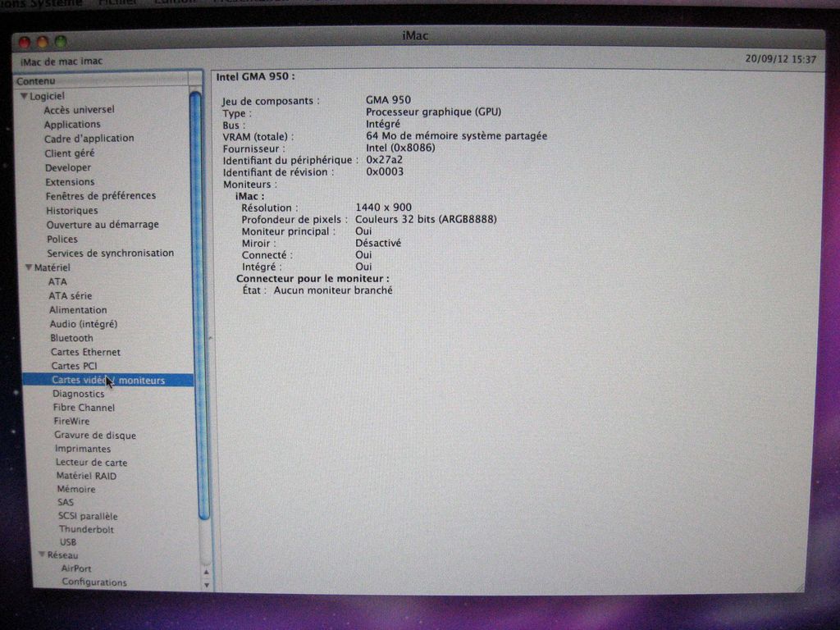
Task: Click the "Processeur graphique (GPU)" value
Action: pos(433,112)
